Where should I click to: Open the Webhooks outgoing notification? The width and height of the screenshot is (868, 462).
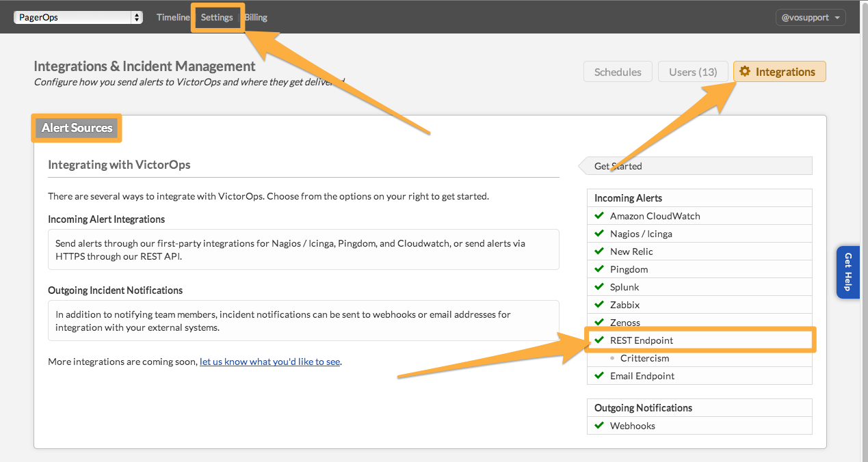point(699,426)
